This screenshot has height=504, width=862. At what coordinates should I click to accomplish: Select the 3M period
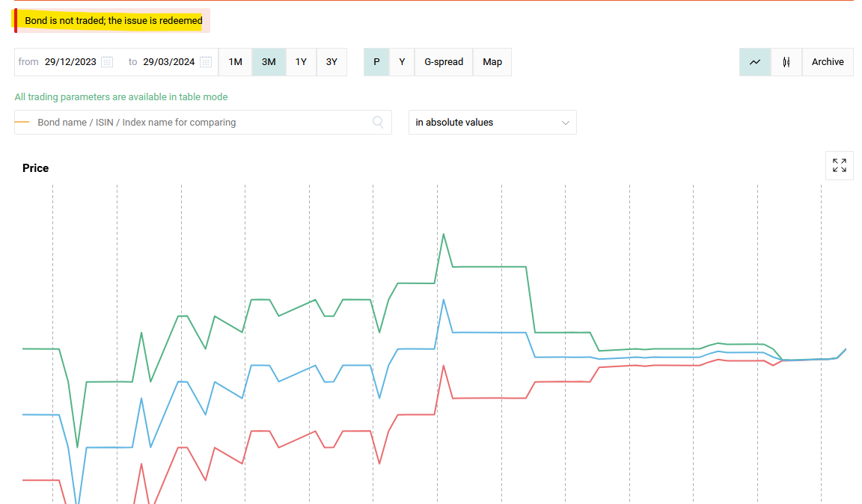coord(269,62)
